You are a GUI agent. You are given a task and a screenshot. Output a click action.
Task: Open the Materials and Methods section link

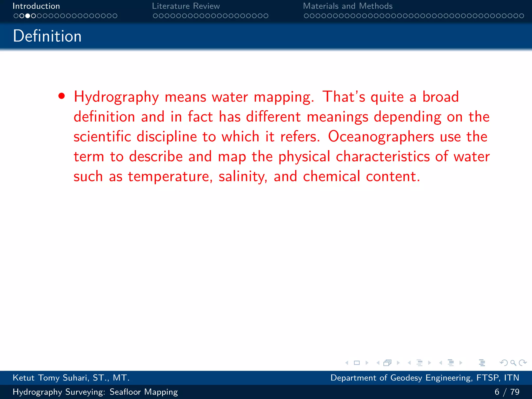click(348, 6)
